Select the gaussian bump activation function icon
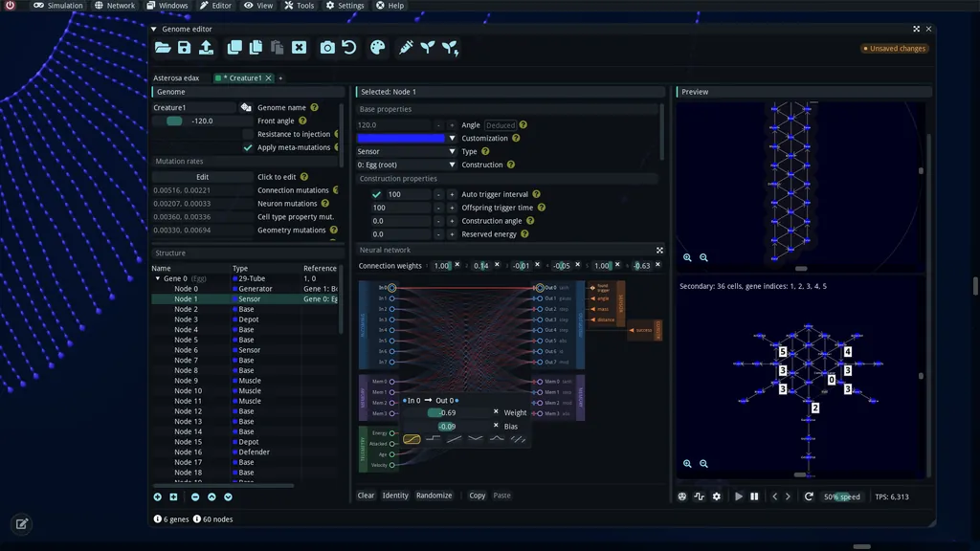980x551 pixels. coord(497,439)
